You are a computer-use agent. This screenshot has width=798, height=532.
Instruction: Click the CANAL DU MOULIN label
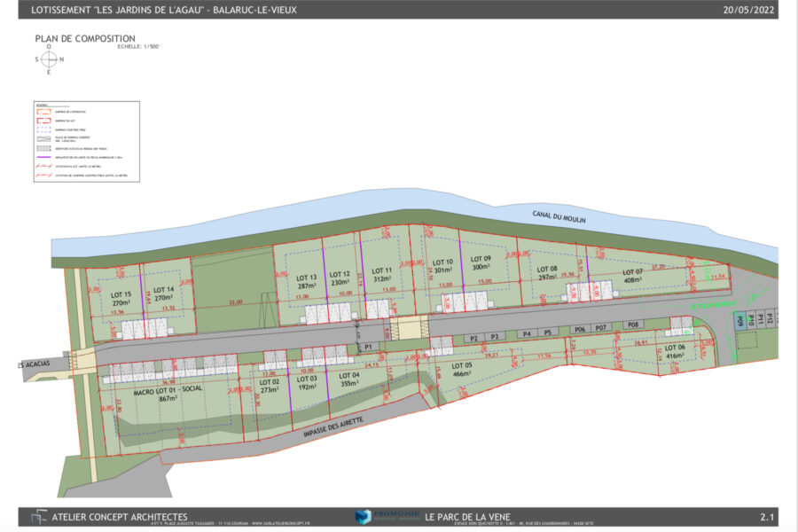pyautogui.click(x=559, y=216)
